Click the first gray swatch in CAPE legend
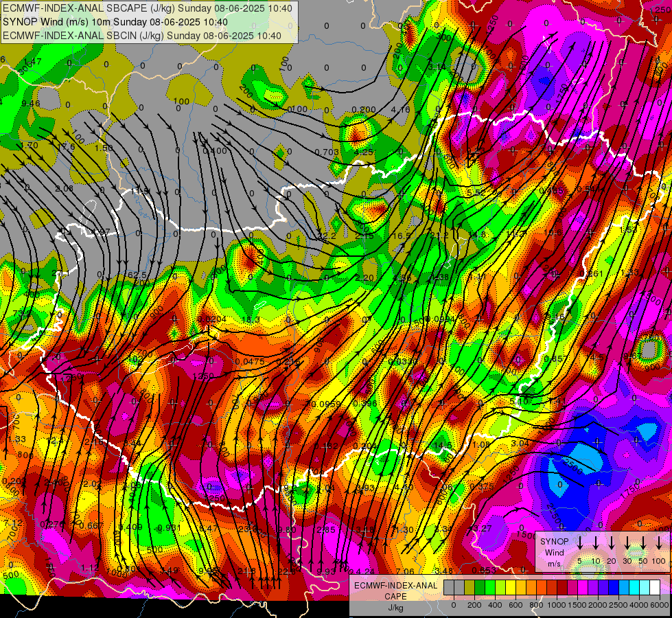The image size is (672, 618). 449,587
